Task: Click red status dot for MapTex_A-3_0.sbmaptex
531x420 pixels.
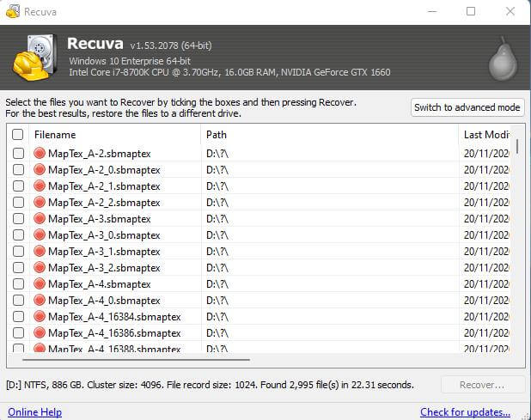Action: coord(40,234)
